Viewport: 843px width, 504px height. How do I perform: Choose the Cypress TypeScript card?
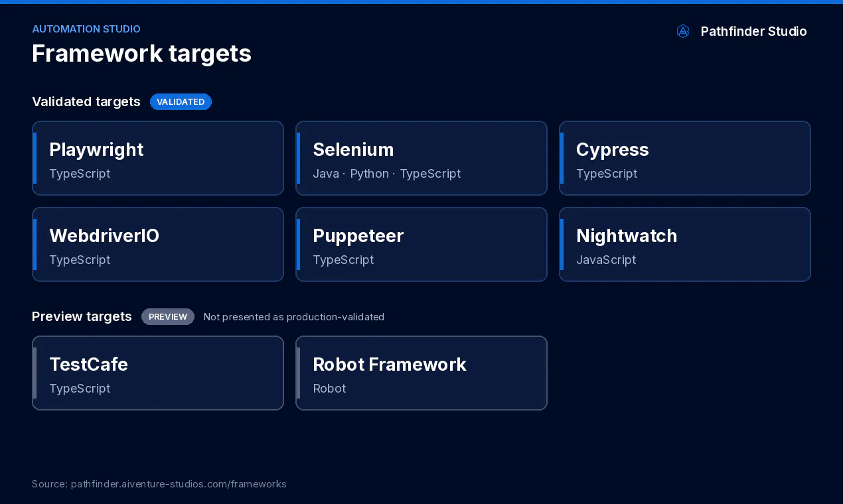(685, 158)
